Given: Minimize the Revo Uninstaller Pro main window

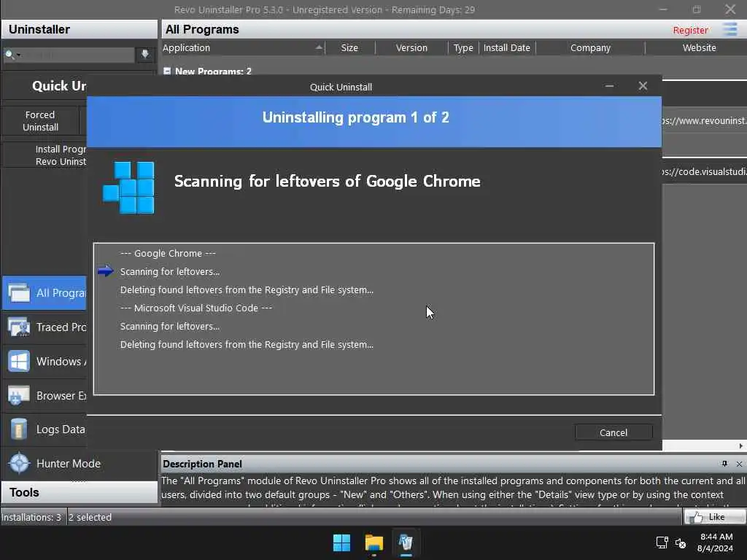Looking at the screenshot, I should (663, 9).
